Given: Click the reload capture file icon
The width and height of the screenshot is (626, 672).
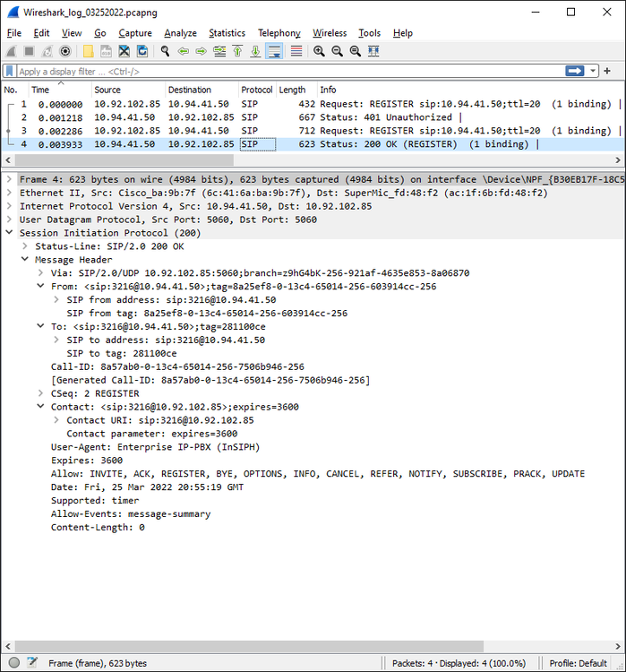Looking at the screenshot, I should 143,51.
